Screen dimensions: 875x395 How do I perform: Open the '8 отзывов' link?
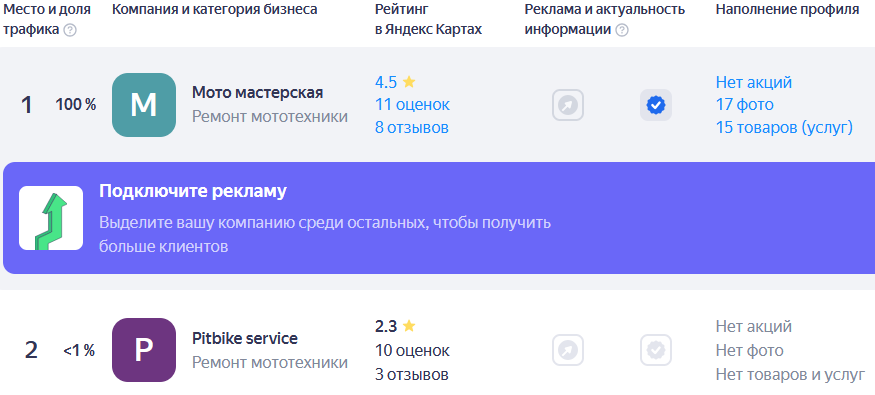coord(411,128)
